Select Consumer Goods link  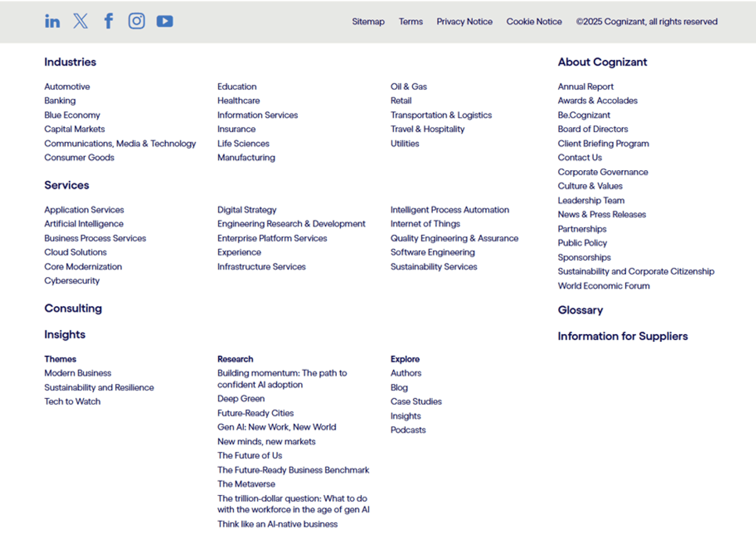[79, 157]
